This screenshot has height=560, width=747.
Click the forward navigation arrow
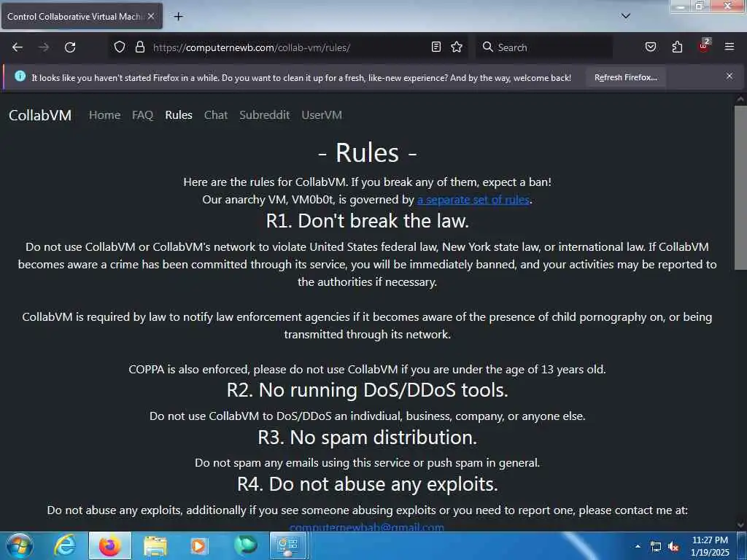tap(44, 47)
